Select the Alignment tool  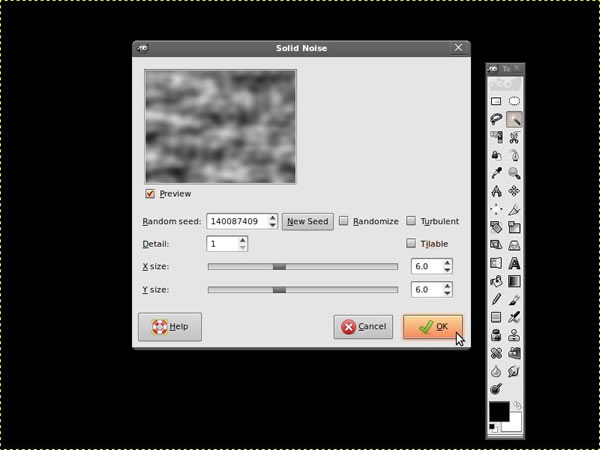pyautogui.click(x=496, y=209)
